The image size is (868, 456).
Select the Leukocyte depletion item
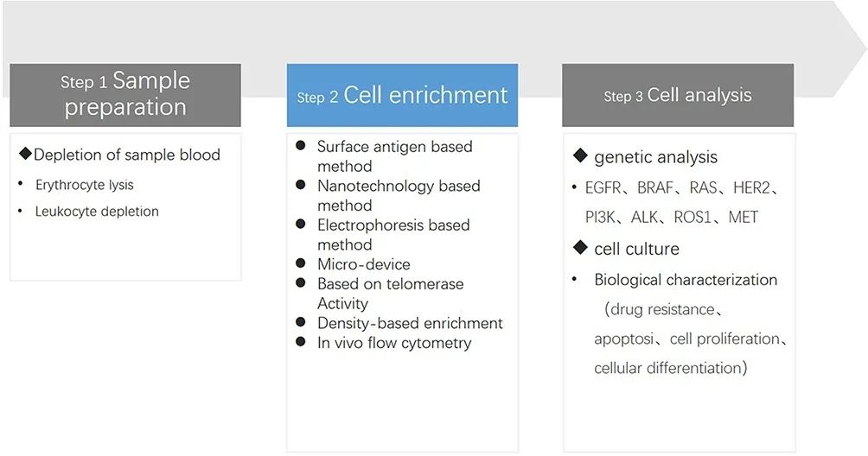pyautogui.click(x=97, y=211)
